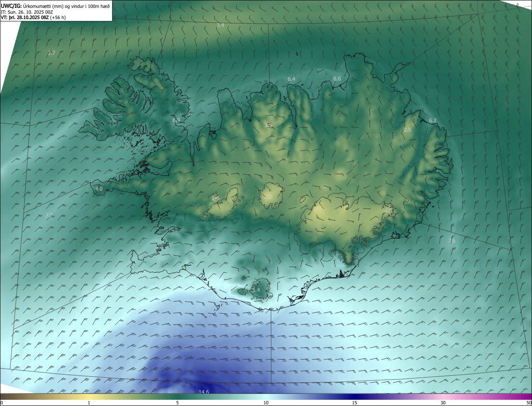Select the 15 tick on the color legend
The image size is (532, 406).
coord(355,403)
